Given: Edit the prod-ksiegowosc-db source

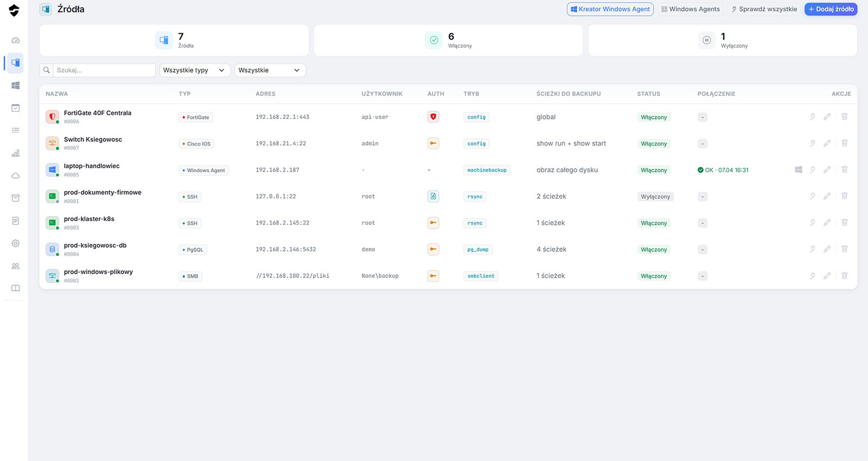Looking at the screenshot, I should (827, 249).
